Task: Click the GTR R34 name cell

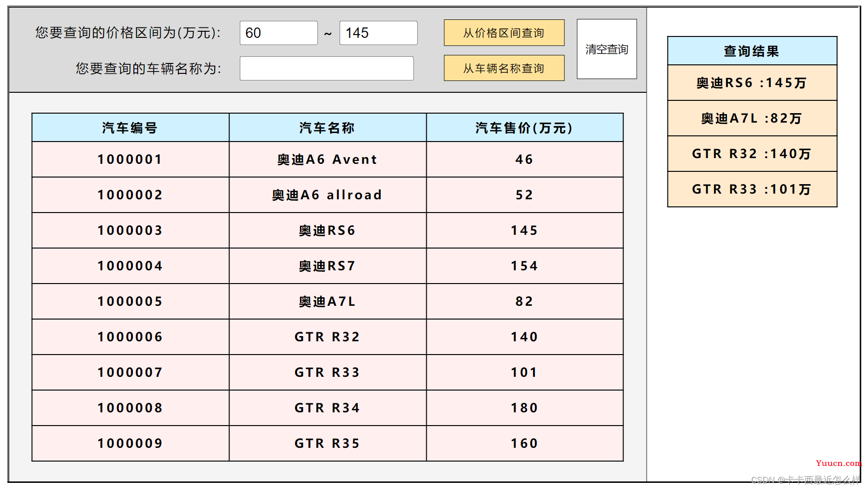Action: click(x=328, y=408)
